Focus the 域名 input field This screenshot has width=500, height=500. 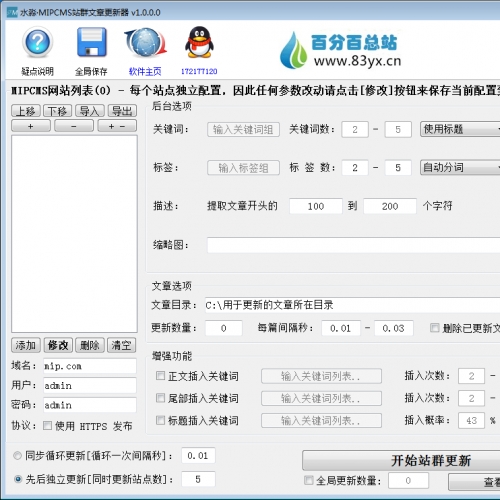click(x=90, y=366)
